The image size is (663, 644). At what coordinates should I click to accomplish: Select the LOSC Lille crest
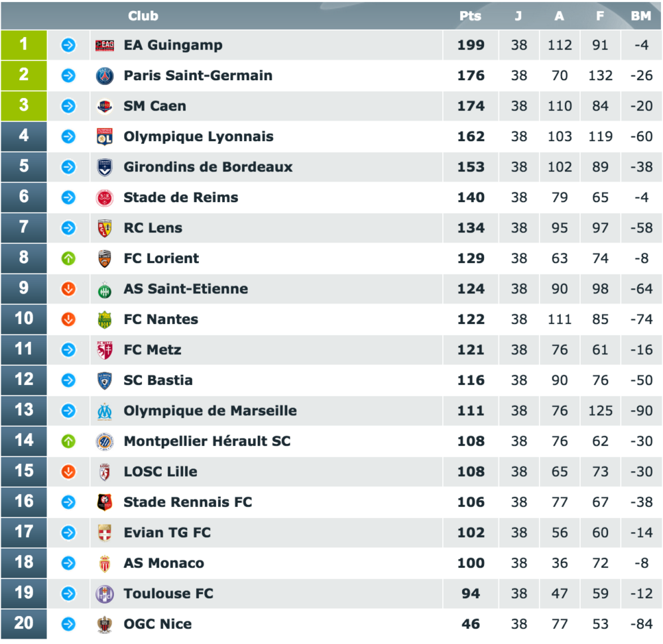pyautogui.click(x=105, y=471)
